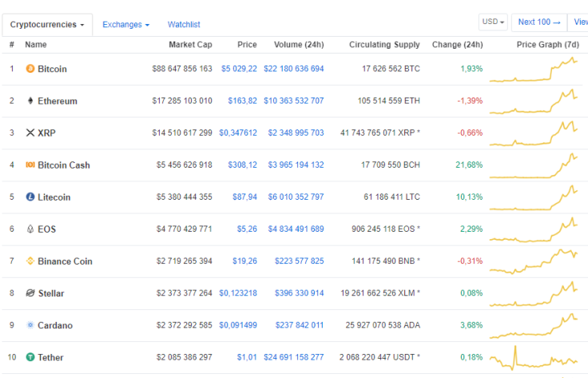
Task: Open Tether 7-day price graph
Action: click(534, 357)
